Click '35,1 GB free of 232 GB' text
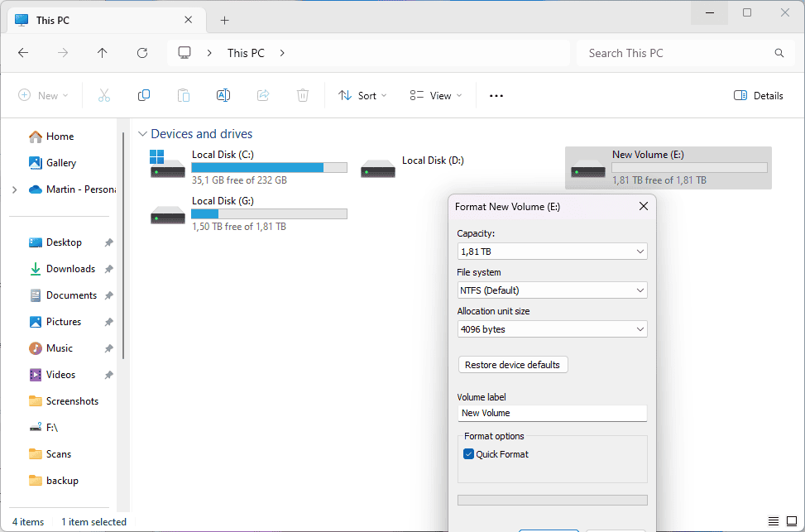 click(239, 180)
